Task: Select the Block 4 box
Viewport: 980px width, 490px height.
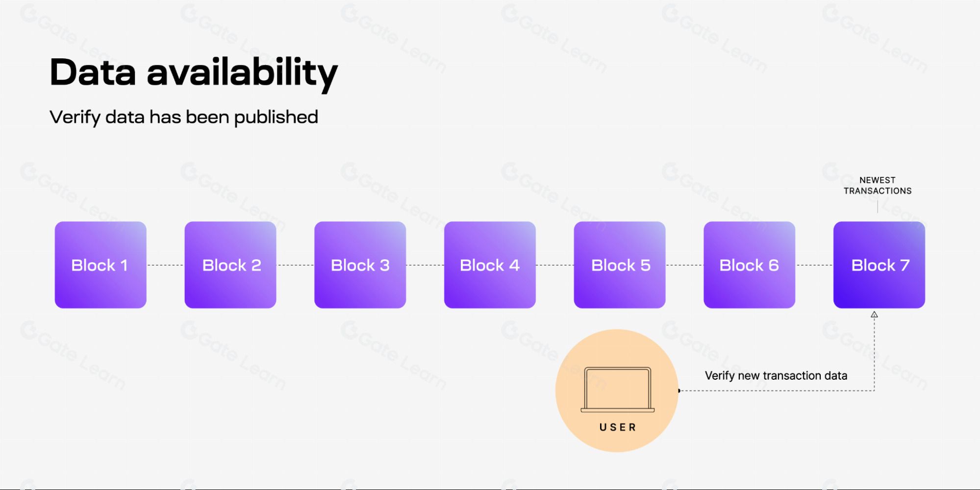Action: [490, 265]
